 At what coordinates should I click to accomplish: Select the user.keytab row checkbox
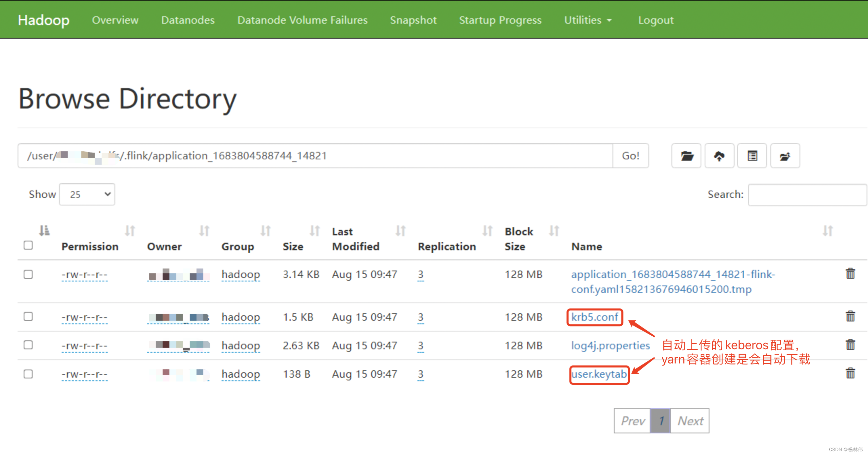[x=28, y=374]
